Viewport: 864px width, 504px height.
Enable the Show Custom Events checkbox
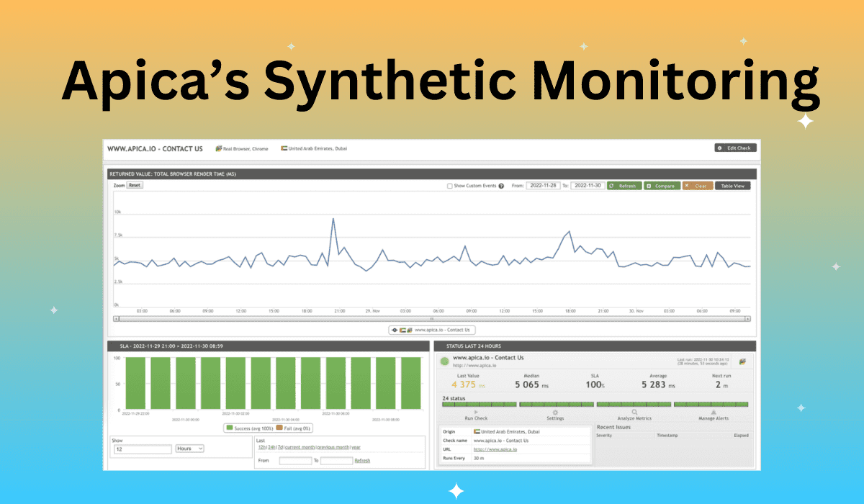coord(450,186)
